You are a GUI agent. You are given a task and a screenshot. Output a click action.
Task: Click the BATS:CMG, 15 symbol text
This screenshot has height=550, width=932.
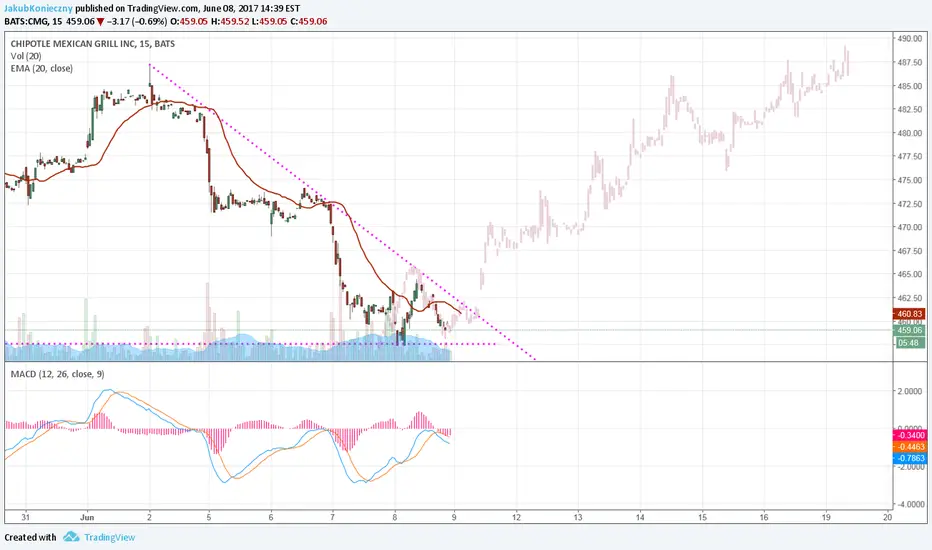point(33,21)
